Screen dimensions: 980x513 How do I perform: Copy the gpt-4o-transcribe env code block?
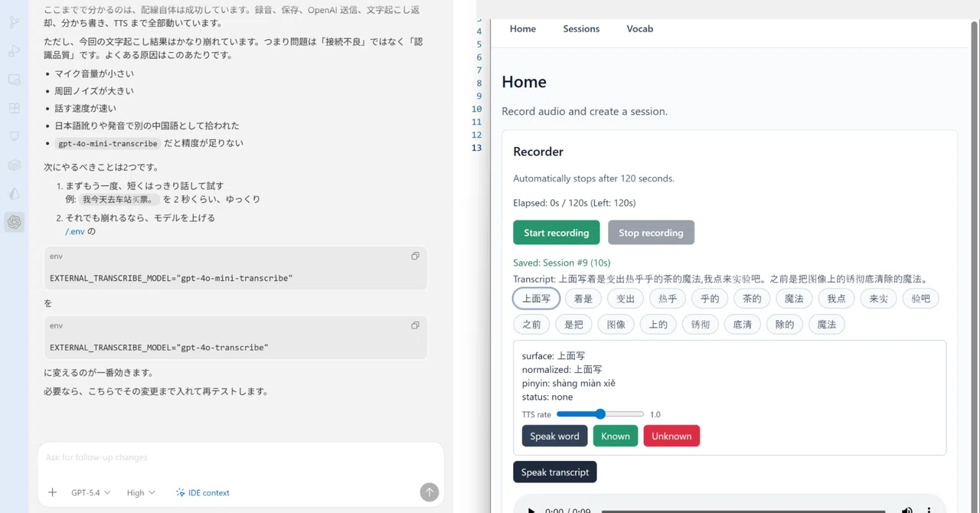pos(415,325)
